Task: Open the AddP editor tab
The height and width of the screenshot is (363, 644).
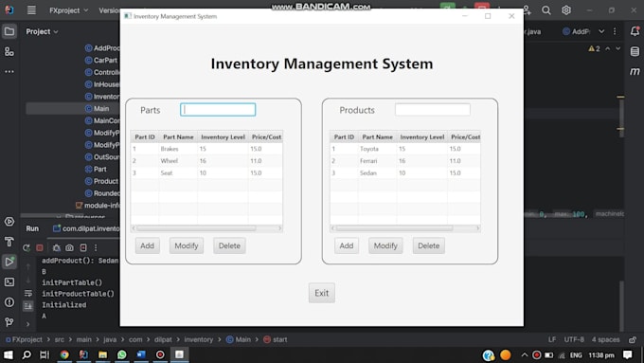Action: pos(576,31)
